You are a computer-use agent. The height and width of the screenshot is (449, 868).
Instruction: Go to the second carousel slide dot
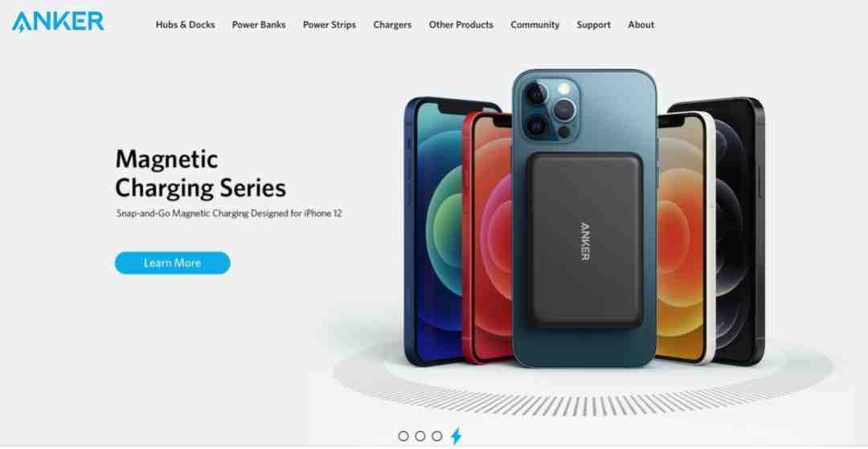(x=420, y=436)
